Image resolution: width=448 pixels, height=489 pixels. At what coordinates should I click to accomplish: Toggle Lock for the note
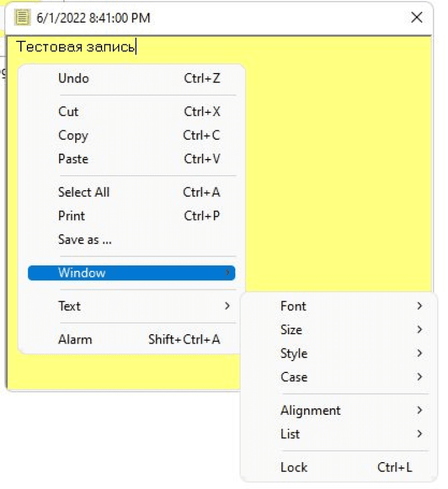294,467
